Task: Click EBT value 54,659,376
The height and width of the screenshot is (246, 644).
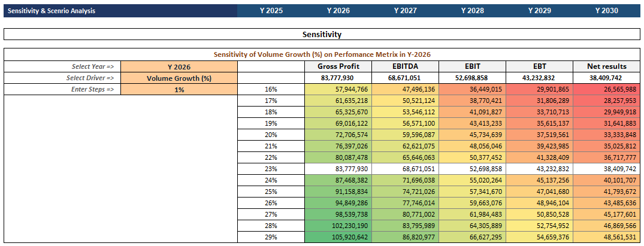Action: [x=540, y=237]
